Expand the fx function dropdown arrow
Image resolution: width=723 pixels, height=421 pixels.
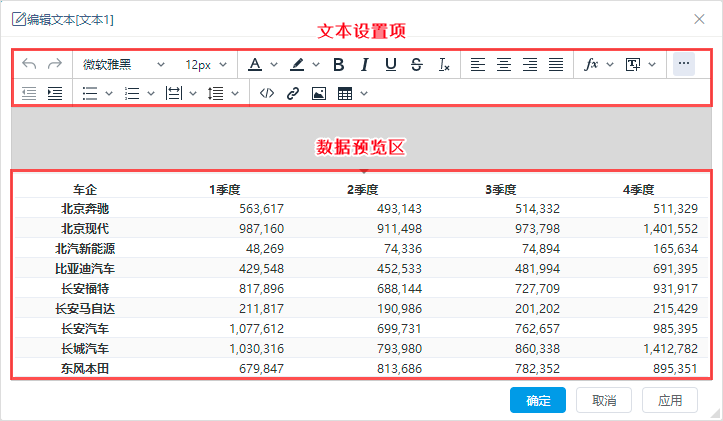(x=610, y=65)
